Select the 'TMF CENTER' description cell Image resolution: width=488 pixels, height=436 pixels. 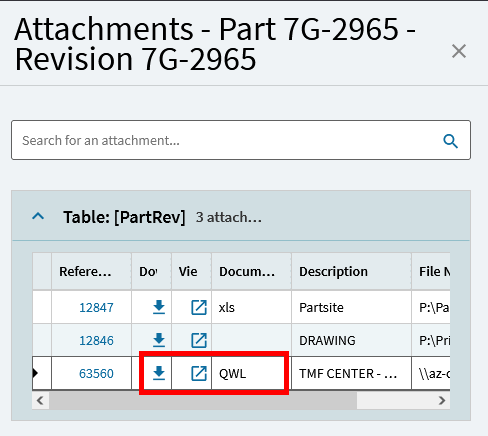click(x=351, y=373)
